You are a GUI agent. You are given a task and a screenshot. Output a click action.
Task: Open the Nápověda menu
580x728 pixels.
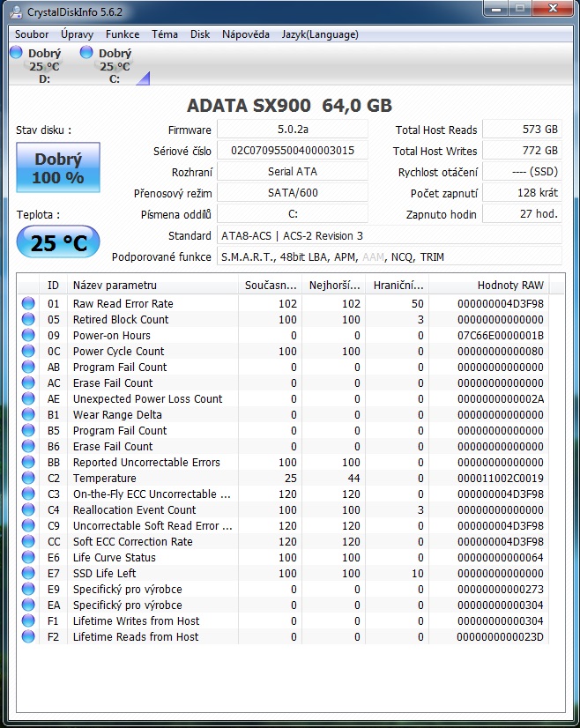pyautogui.click(x=246, y=34)
